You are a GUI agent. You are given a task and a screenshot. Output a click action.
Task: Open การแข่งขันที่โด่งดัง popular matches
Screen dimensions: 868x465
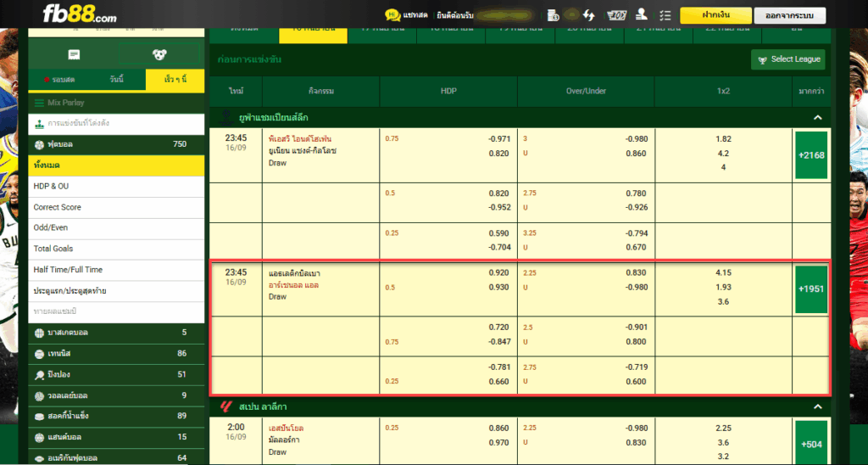click(x=78, y=124)
